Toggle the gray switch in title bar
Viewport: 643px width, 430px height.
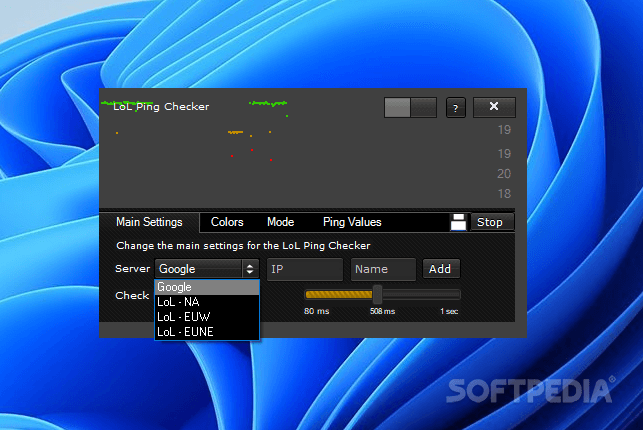410,107
